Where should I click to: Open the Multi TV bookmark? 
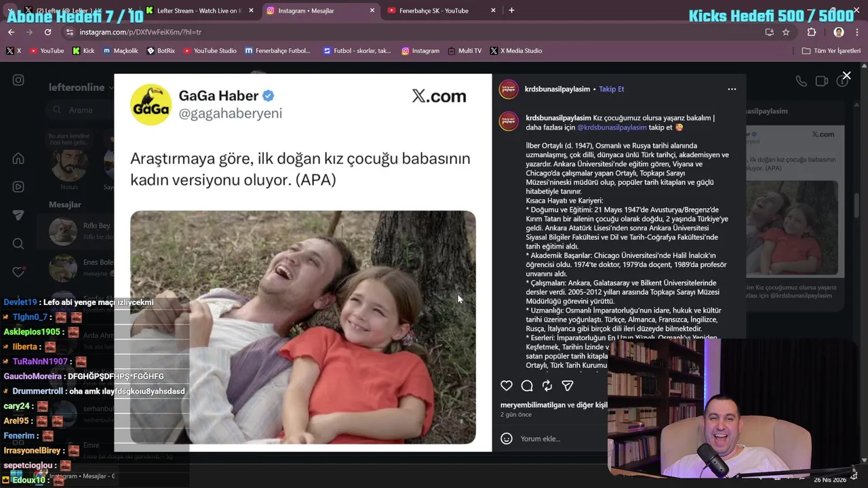tap(464, 51)
